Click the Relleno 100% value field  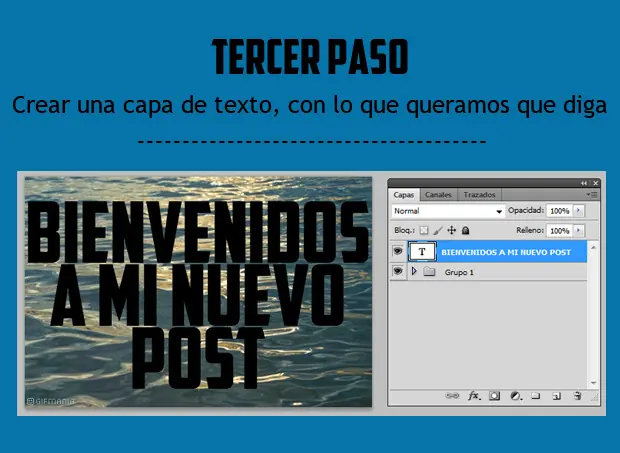coord(559,230)
